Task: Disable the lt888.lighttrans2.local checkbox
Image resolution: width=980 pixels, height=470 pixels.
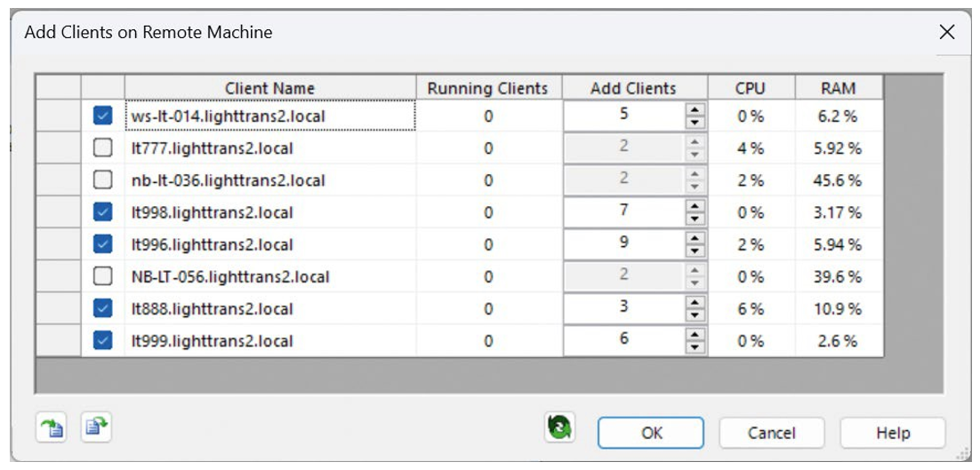Action: click(102, 308)
